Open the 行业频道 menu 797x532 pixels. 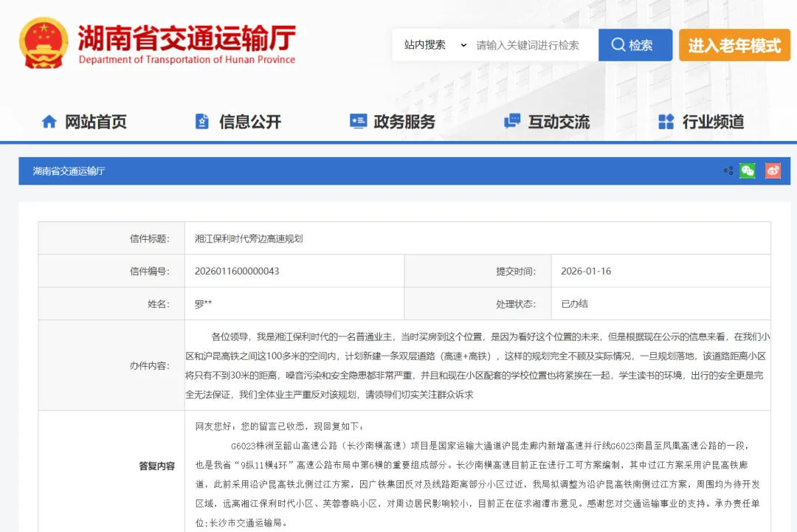click(x=713, y=122)
